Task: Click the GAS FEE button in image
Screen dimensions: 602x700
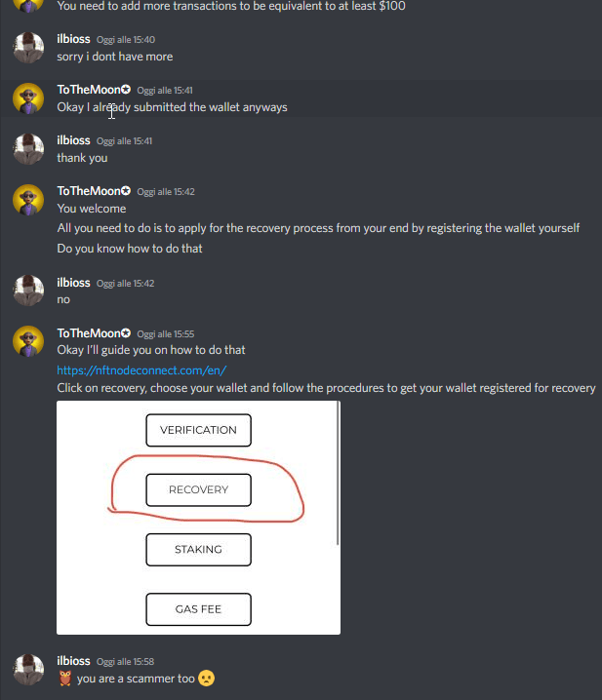Action: coord(198,609)
